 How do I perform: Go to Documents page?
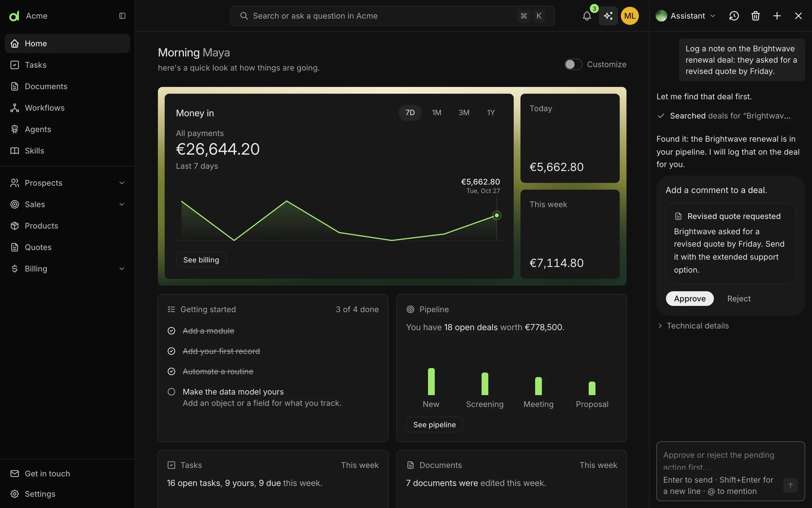click(67, 86)
